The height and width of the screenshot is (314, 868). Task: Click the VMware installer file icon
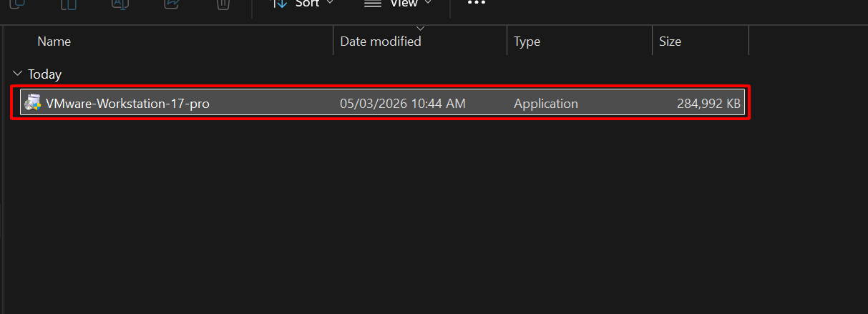32,104
